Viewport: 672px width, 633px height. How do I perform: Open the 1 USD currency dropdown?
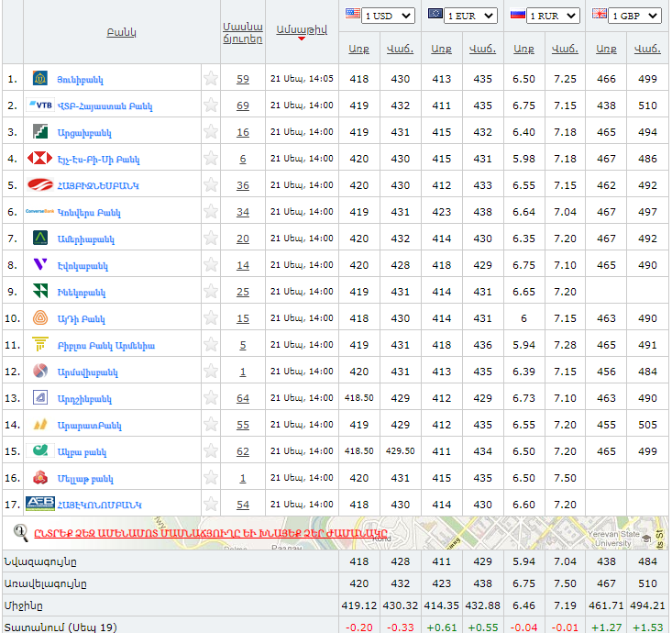388,16
